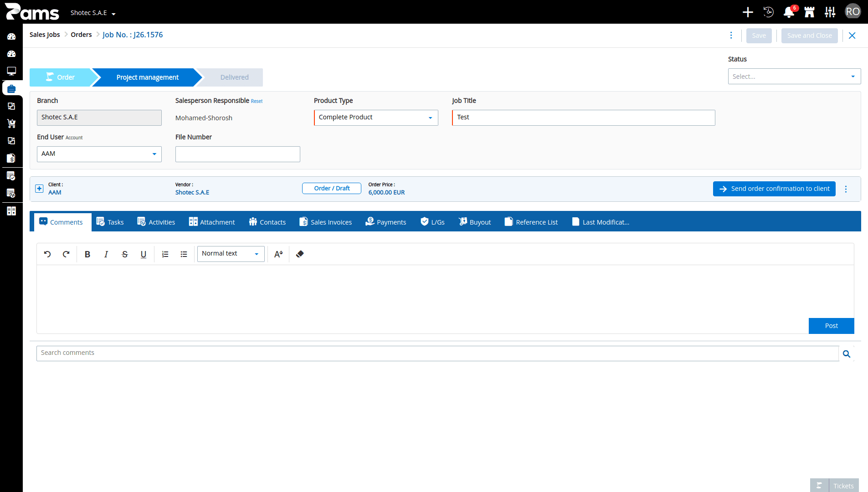Switch to the Payments tab

click(x=386, y=222)
